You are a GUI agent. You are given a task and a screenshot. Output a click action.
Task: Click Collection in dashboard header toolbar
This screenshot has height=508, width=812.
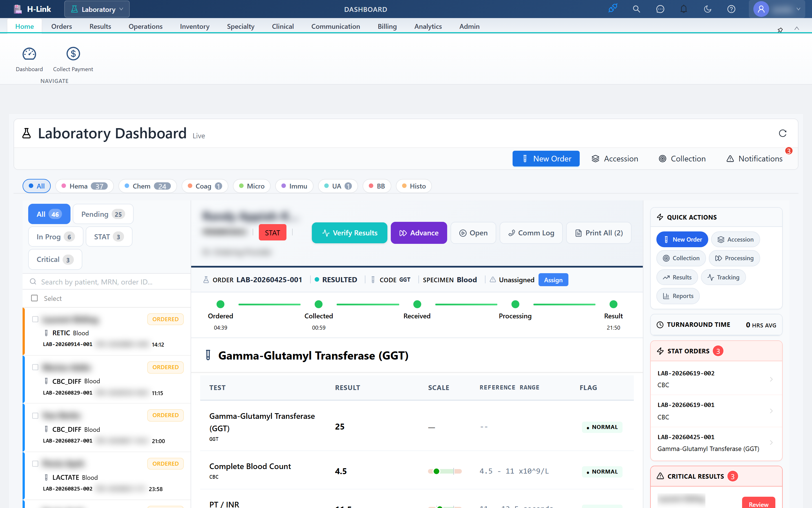click(x=682, y=159)
